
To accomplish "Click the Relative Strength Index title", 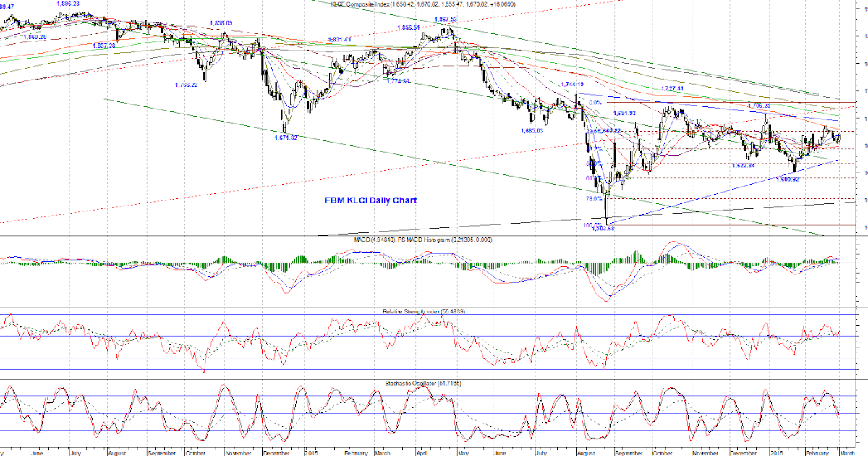I will [423, 311].
